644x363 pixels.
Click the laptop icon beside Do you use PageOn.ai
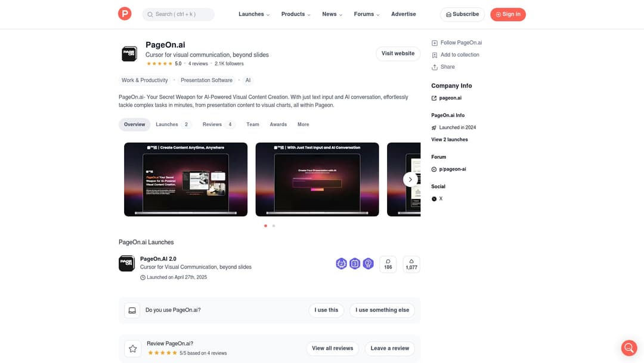click(x=132, y=310)
